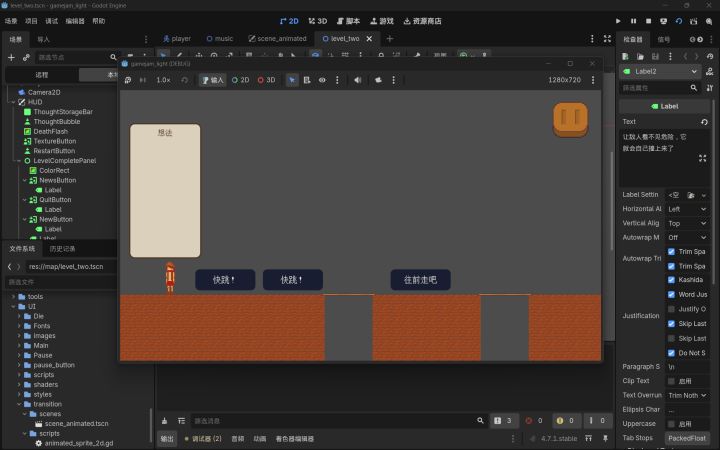Select the pointer select tool in game toolbar

[292, 80]
